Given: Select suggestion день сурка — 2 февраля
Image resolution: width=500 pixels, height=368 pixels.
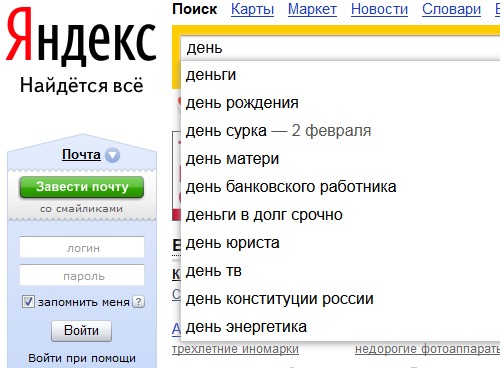Looking at the screenshot, I should coord(340,131).
